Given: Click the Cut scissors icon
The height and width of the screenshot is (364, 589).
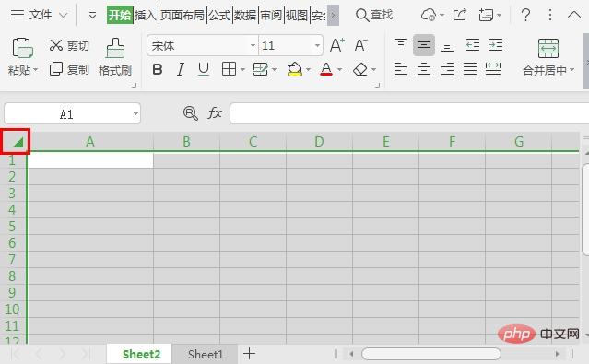Looking at the screenshot, I should coord(56,45).
